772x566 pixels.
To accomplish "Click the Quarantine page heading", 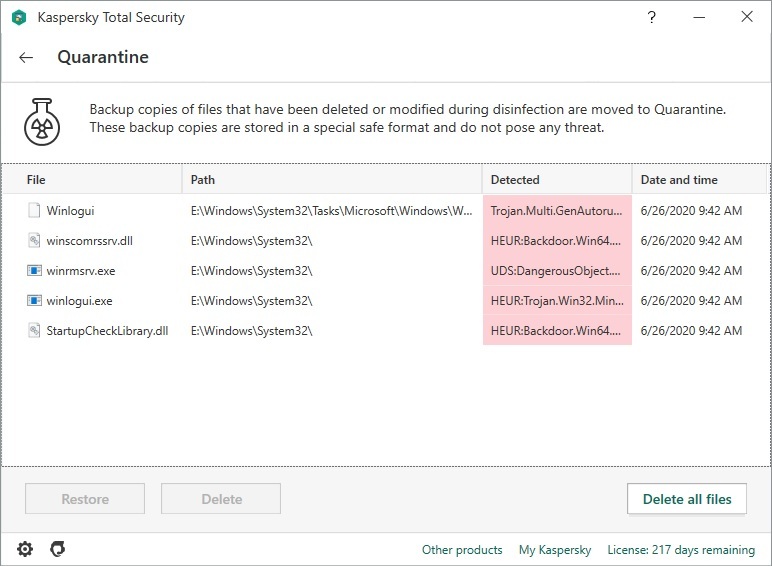I will pyautogui.click(x=103, y=57).
